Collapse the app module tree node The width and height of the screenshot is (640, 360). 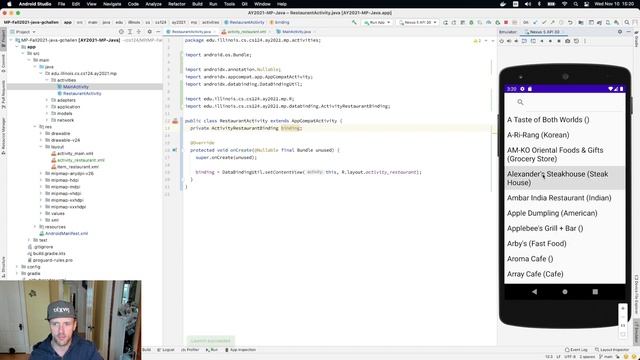point(17,47)
